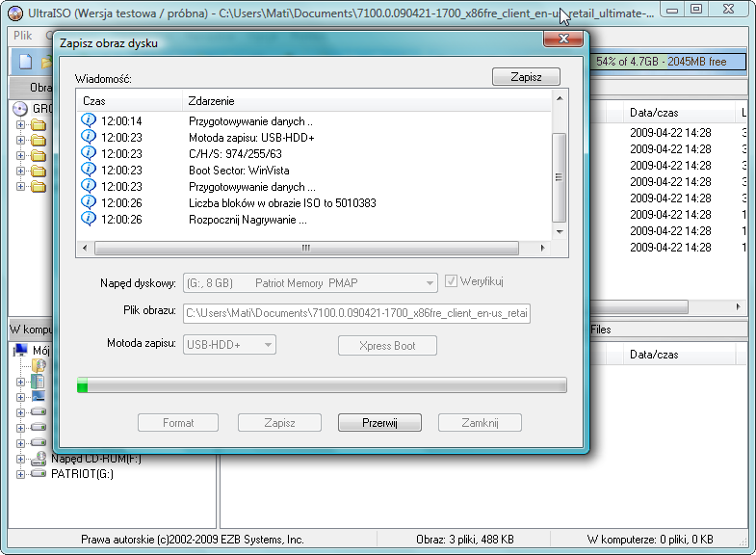Open the Motoda zapisu USB-HDD+ dropdown
756x555 pixels.
coord(268,345)
